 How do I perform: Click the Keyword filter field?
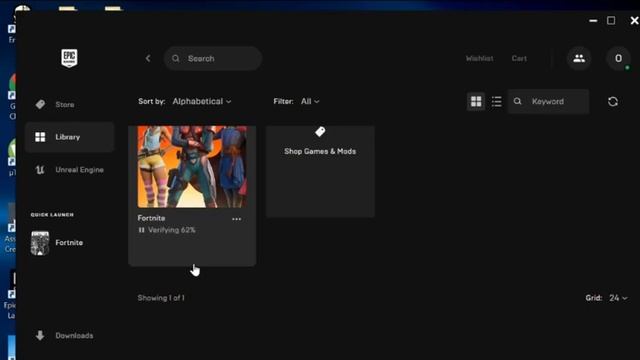coord(549,101)
